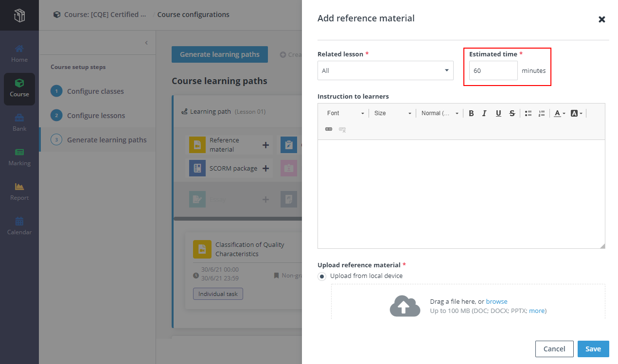Click the Learning path Lesson 01 header

(x=224, y=112)
